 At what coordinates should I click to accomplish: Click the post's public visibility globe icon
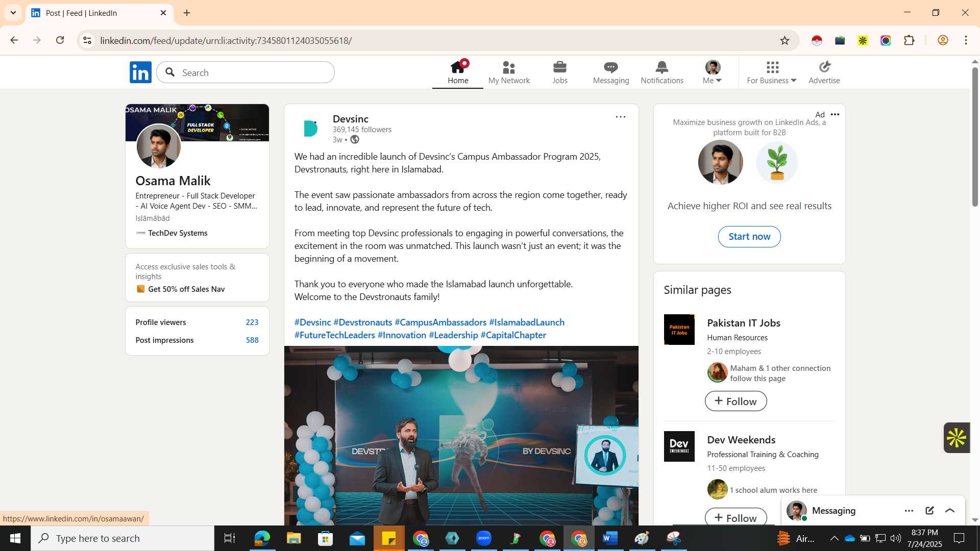tap(355, 140)
